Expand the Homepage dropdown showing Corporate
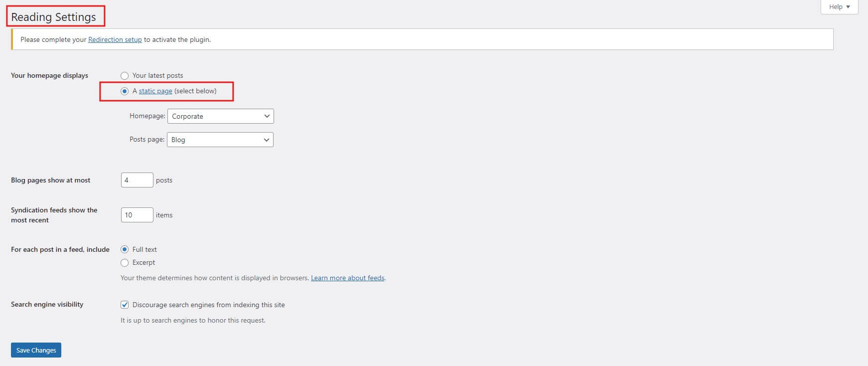This screenshot has height=366, width=868. (220, 116)
